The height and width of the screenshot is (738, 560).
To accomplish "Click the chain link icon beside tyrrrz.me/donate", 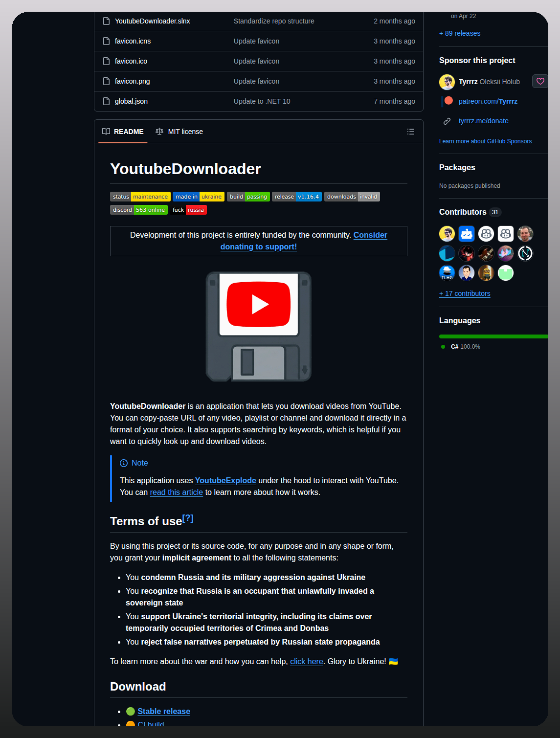I will coord(447,121).
